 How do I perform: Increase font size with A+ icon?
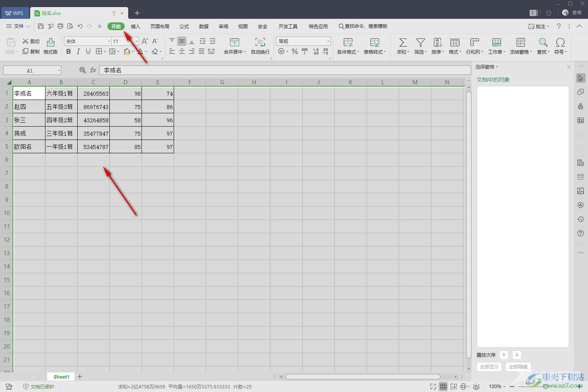[x=145, y=41]
